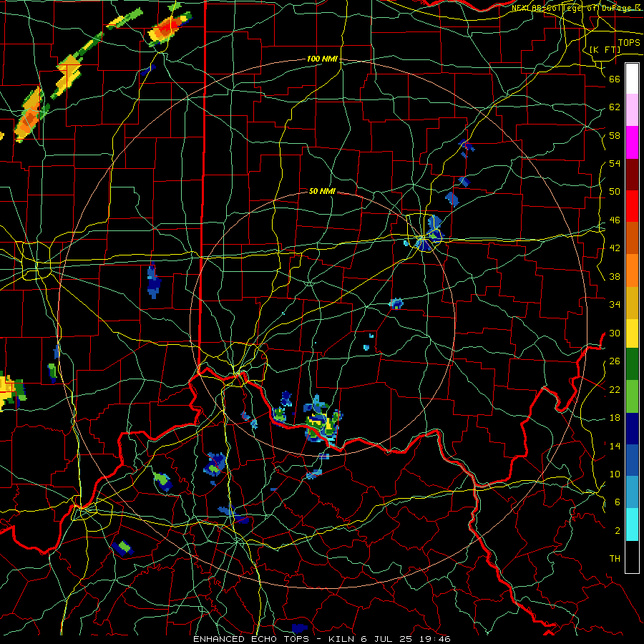Click the "66" value on the scale
Image resolution: width=644 pixels, height=644 pixels.
pos(615,79)
